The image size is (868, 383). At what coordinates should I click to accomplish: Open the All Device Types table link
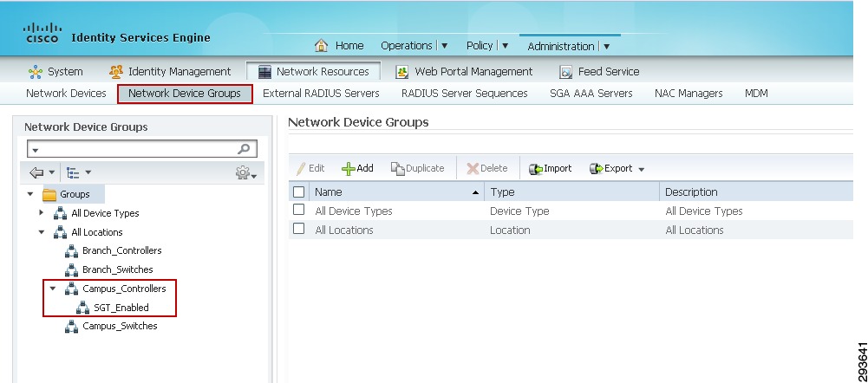click(353, 211)
